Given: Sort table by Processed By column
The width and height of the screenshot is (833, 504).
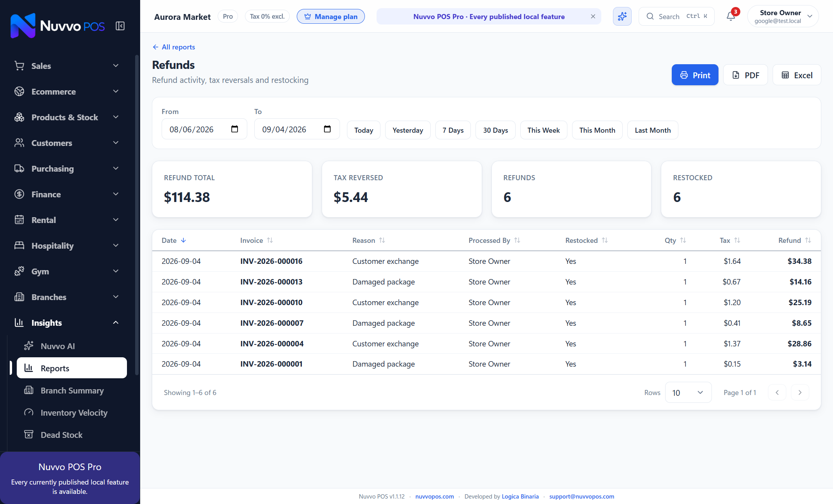Looking at the screenshot, I should pos(517,241).
